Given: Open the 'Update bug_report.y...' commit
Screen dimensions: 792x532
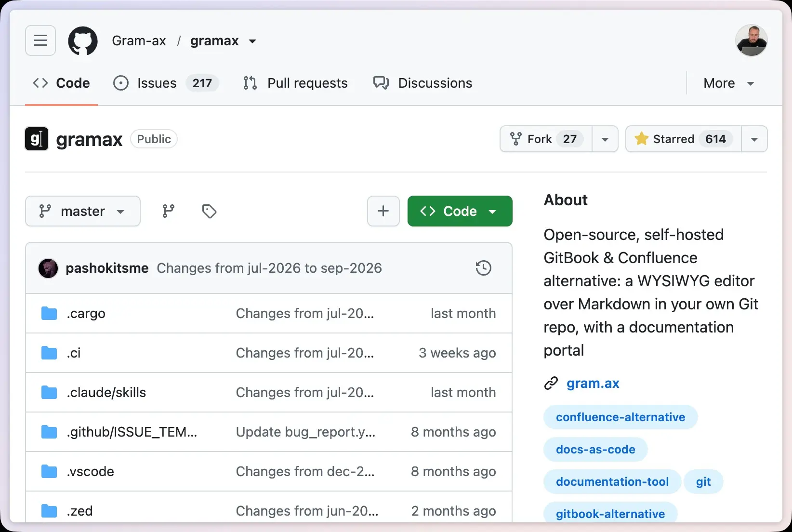Looking at the screenshot, I should tap(305, 432).
